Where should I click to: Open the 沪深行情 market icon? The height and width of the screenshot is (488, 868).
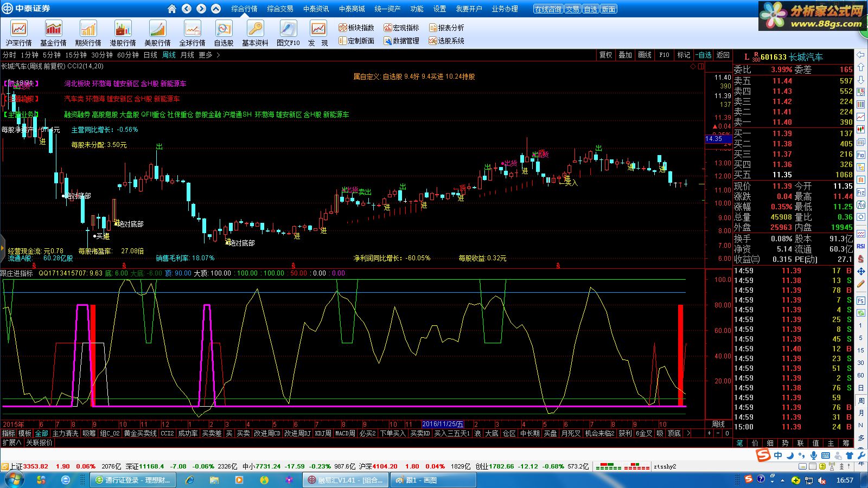click(x=19, y=34)
